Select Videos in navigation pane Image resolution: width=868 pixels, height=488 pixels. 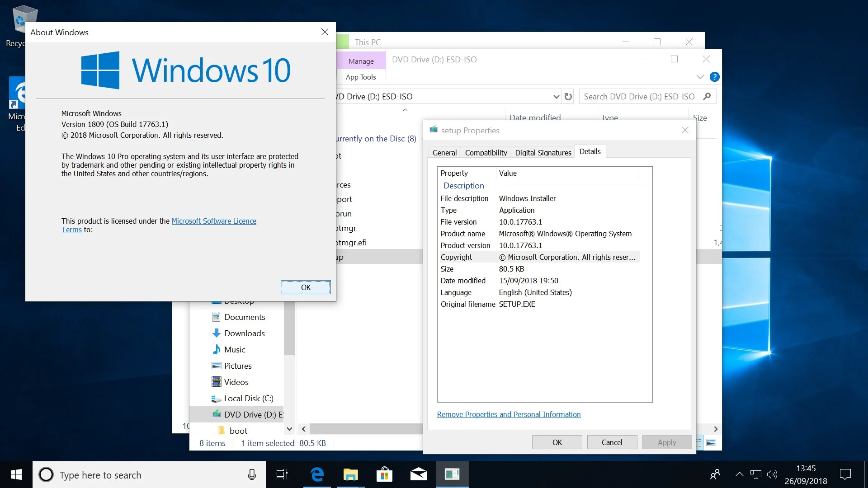236,382
